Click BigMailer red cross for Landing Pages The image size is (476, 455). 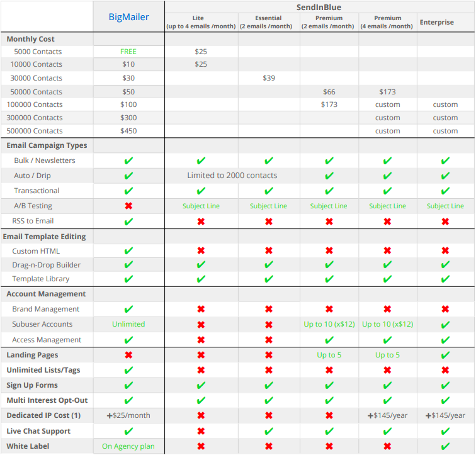128,355
